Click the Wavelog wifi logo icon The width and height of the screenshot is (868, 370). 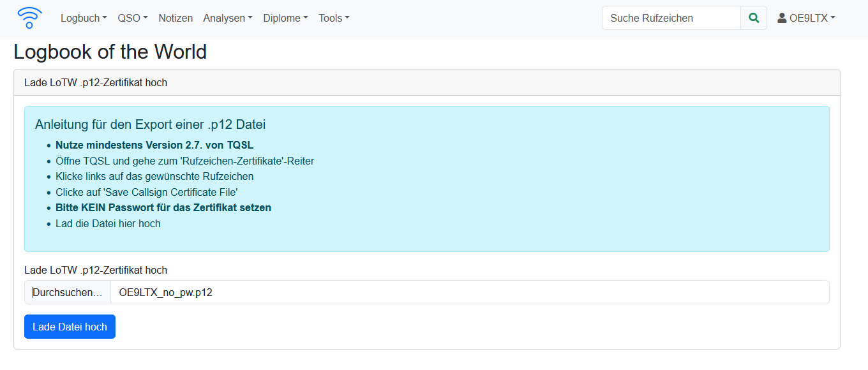point(30,18)
